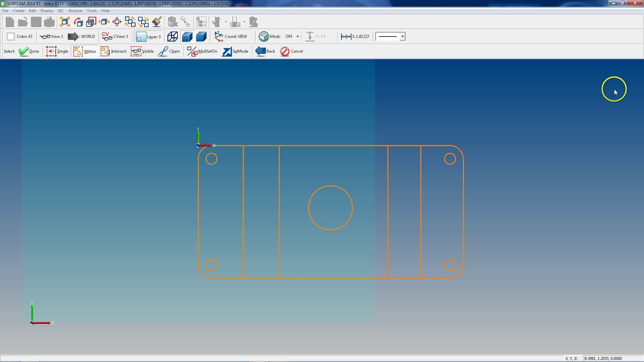644x362 pixels.
Task: Click the Repaint brush icon
Action: (x=156, y=22)
